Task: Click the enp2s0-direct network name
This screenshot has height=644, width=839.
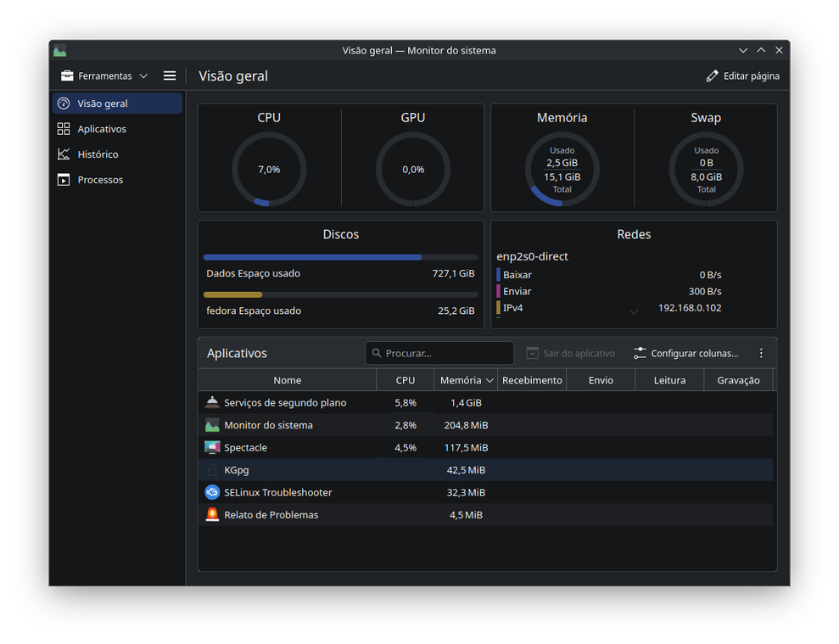Action: [533, 256]
